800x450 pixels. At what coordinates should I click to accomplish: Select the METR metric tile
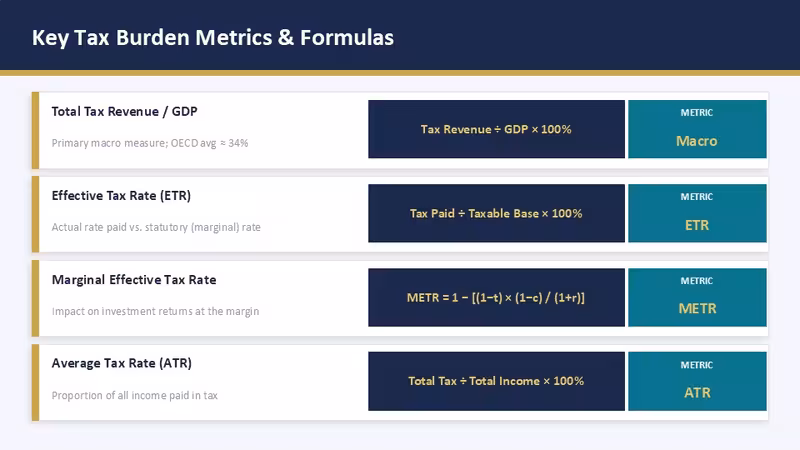(697, 297)
